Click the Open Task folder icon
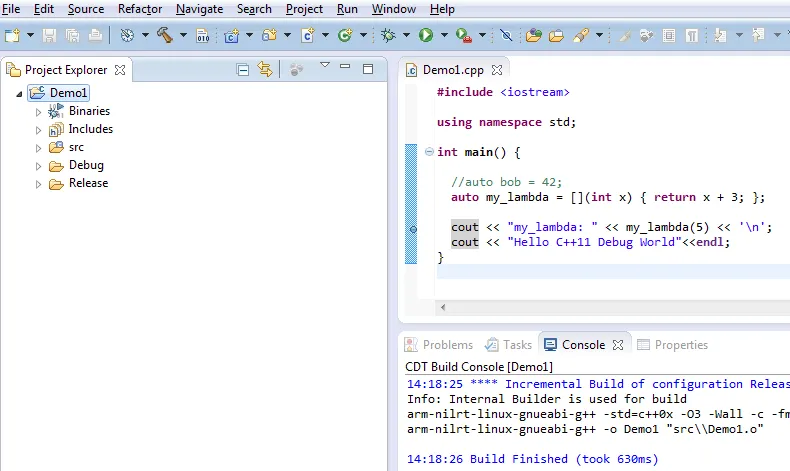This screenshot has width=790, height=471. (x=556, y=36)
